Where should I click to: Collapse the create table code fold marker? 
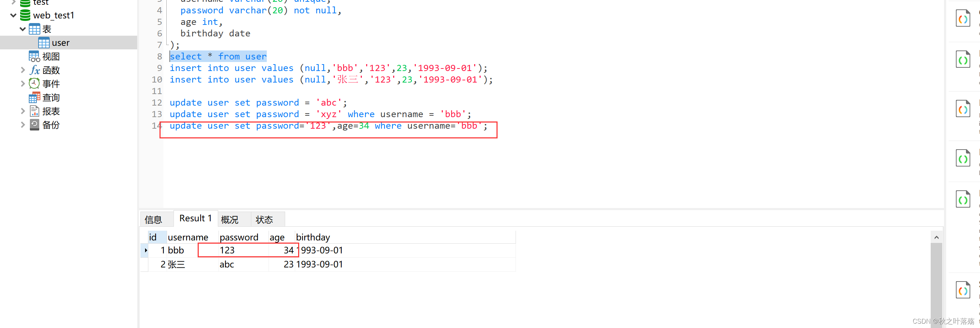click(x=167, y=45)
